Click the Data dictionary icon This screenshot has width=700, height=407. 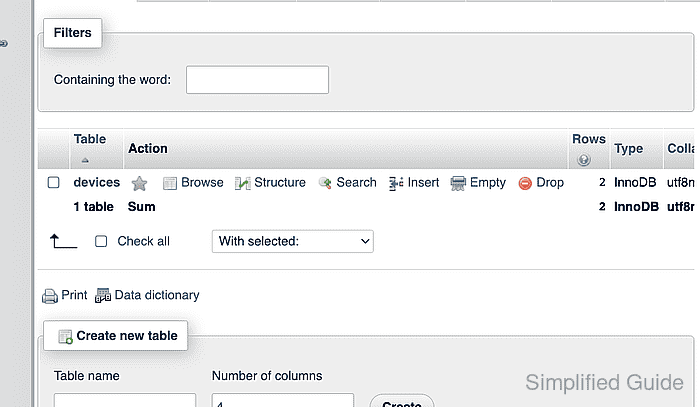(103, 295)
